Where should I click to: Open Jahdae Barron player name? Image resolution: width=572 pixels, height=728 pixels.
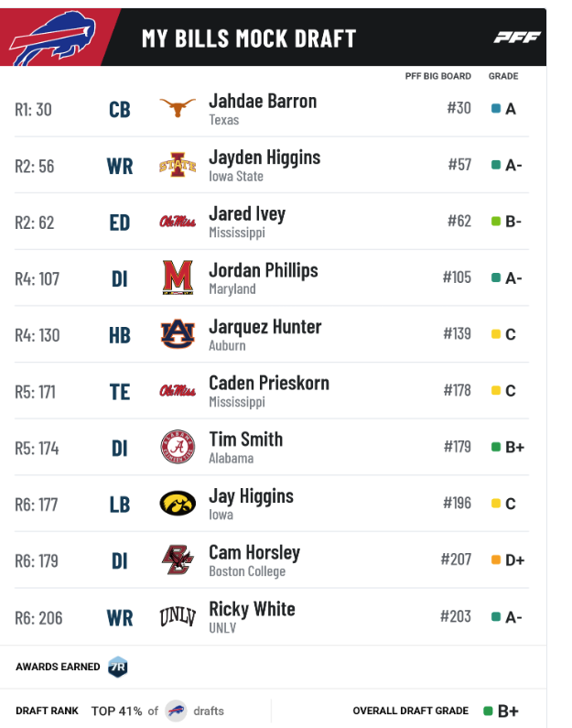pyautogui.click(x=263, y=101)
